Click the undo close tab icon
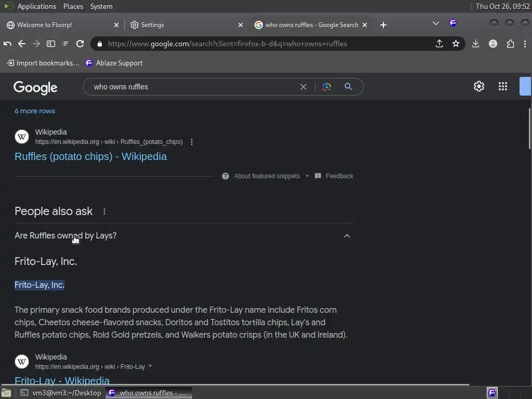Viewport: 532px width, 399px height. [7, 44]
